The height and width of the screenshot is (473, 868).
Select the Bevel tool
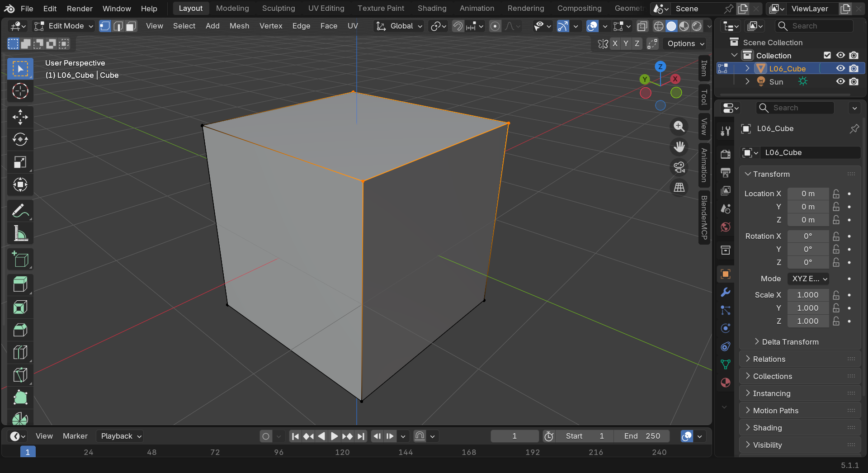20,330
